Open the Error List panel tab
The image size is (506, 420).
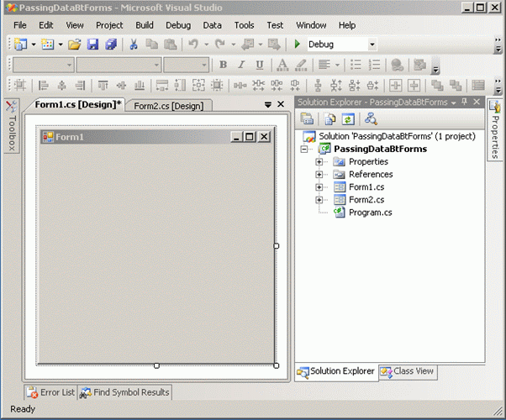coord(51,392)
